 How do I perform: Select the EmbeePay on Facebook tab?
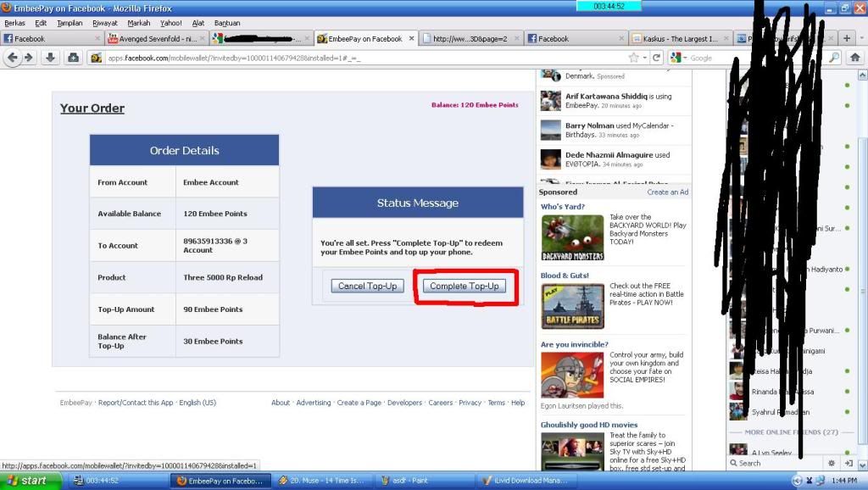tap(365, 38)
